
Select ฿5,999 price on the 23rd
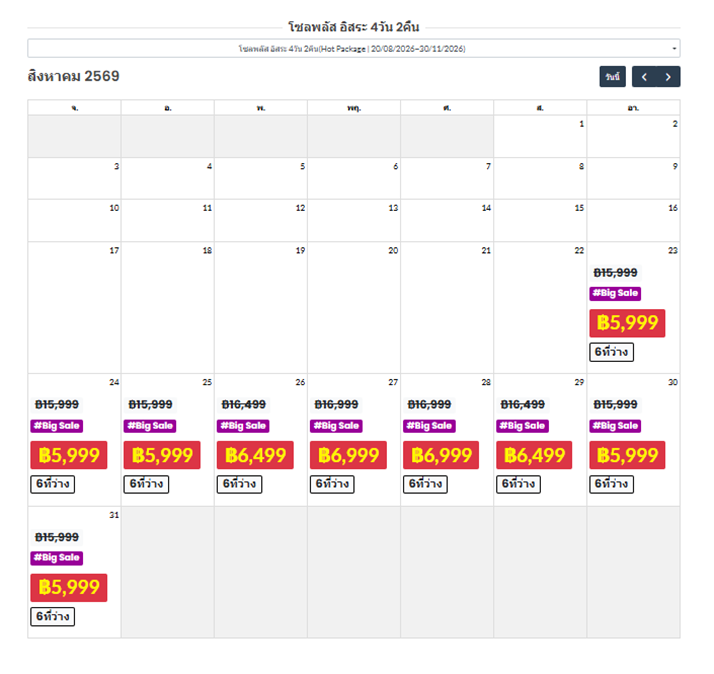[x=627, y=323]
